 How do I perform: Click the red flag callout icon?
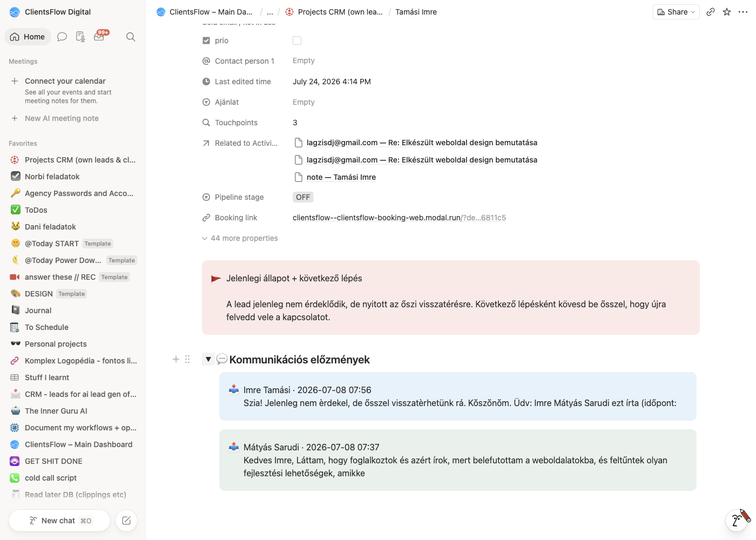216,279
